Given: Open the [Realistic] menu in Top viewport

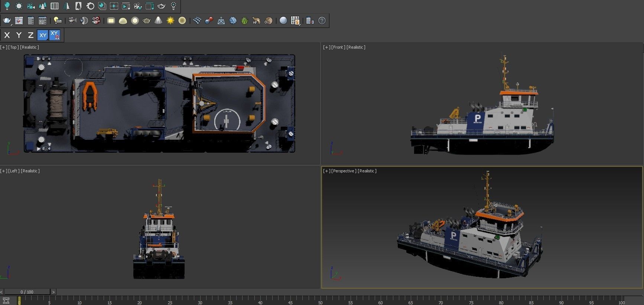Looking at the screenshot, I should click(x=29, y=47).
